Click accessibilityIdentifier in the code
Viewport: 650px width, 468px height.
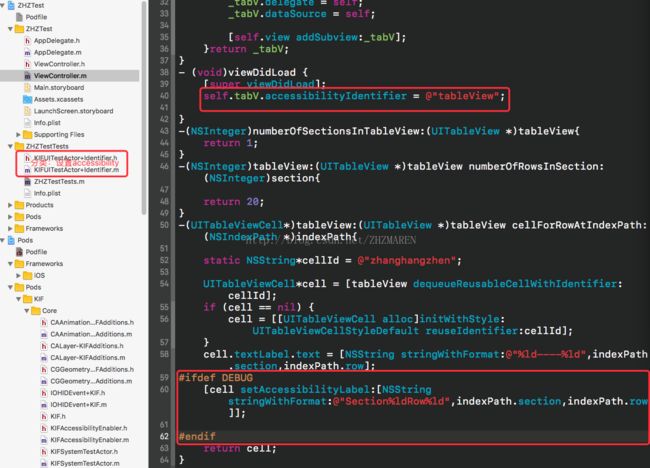pos(336,96)
